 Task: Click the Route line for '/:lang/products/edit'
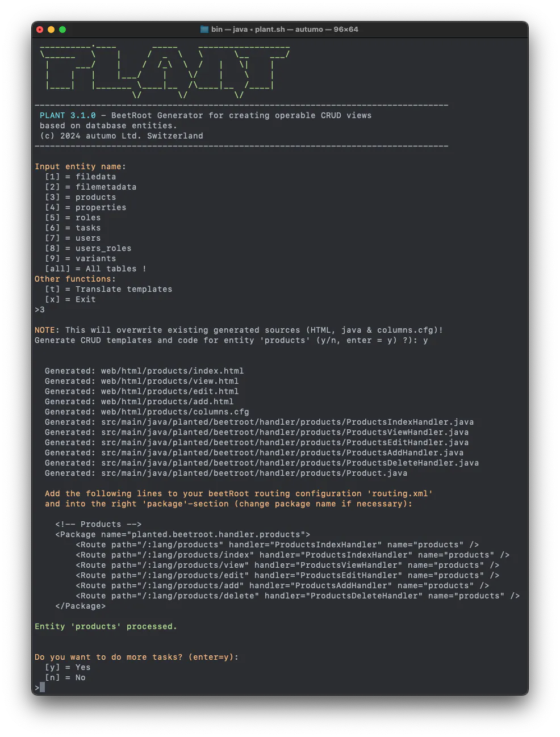click(x=287, y=575)
